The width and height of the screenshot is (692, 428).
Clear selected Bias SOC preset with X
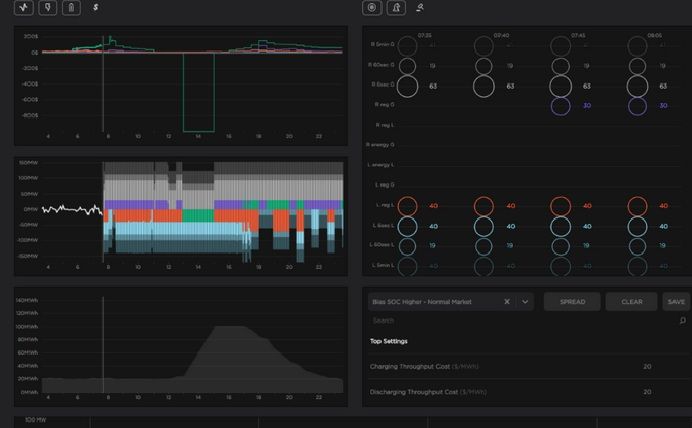pos(507,301)
